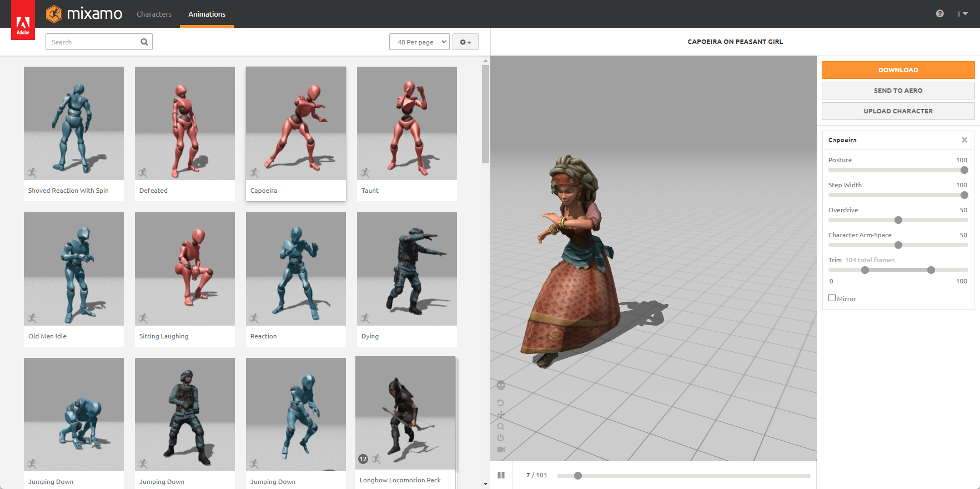This screenshot has width=980, height=489.
Task: Click the Overdrive value 50
Action: click(x=963, y=210)
